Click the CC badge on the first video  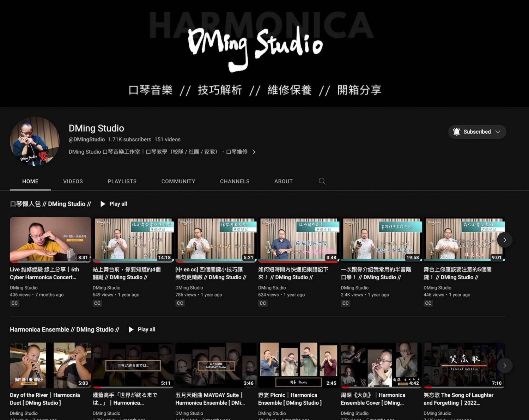[x=14, y=303]
